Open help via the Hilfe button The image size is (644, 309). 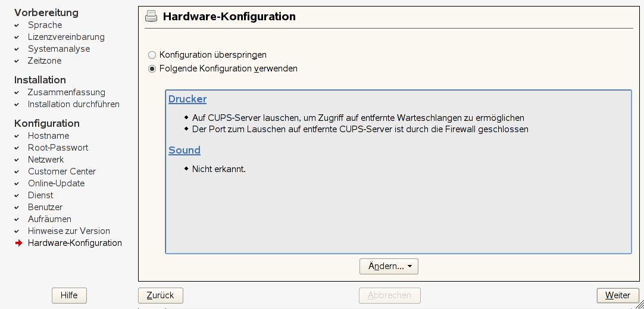coord(69,295)
